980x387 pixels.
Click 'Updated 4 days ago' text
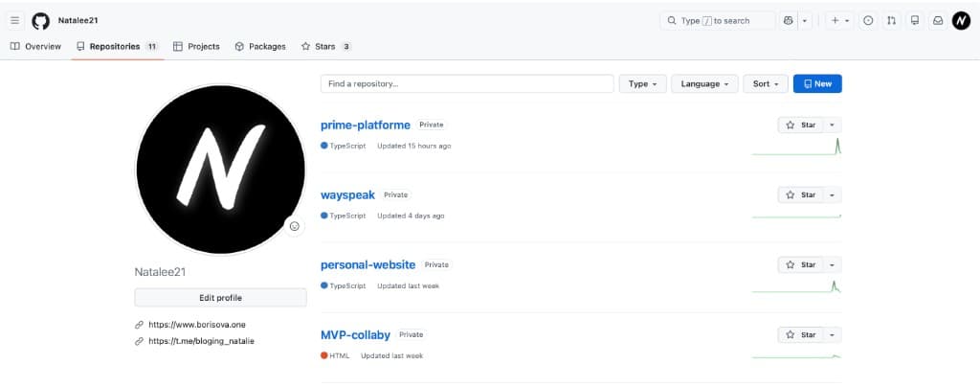412,216
